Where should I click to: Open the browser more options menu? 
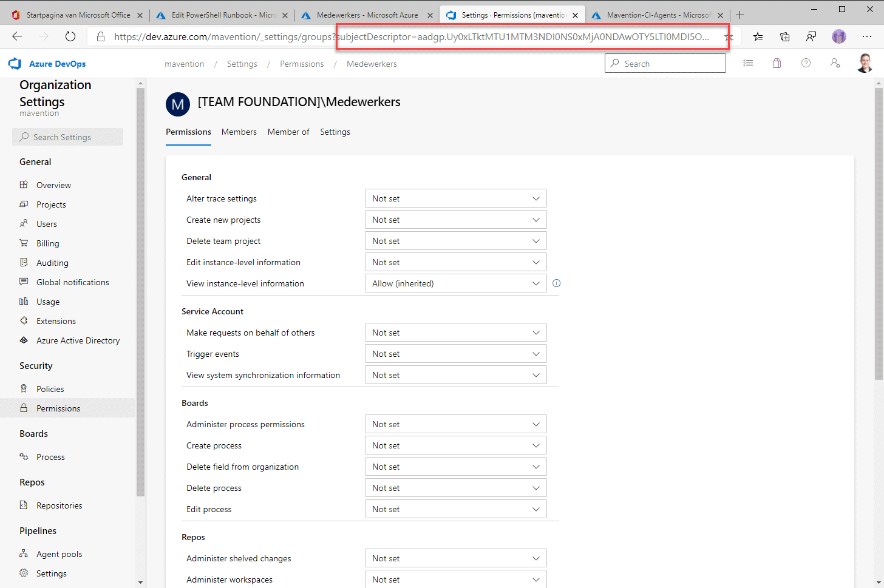(867, 36)
